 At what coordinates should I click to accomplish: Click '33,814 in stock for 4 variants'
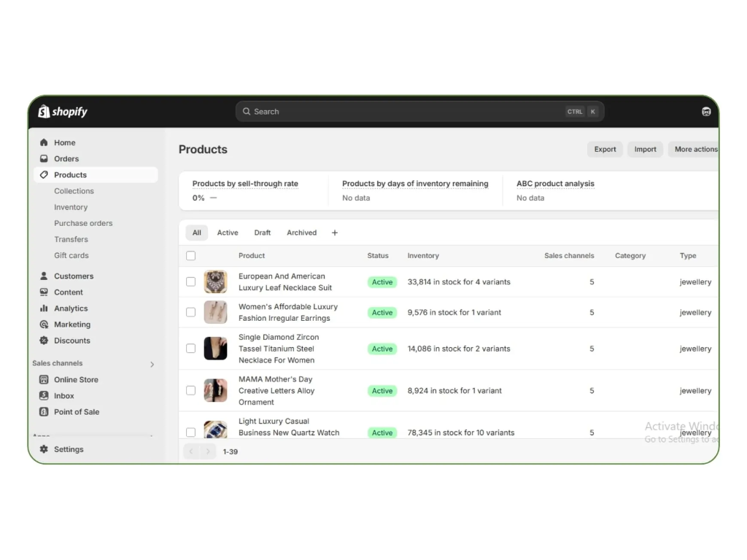point(459,282)
